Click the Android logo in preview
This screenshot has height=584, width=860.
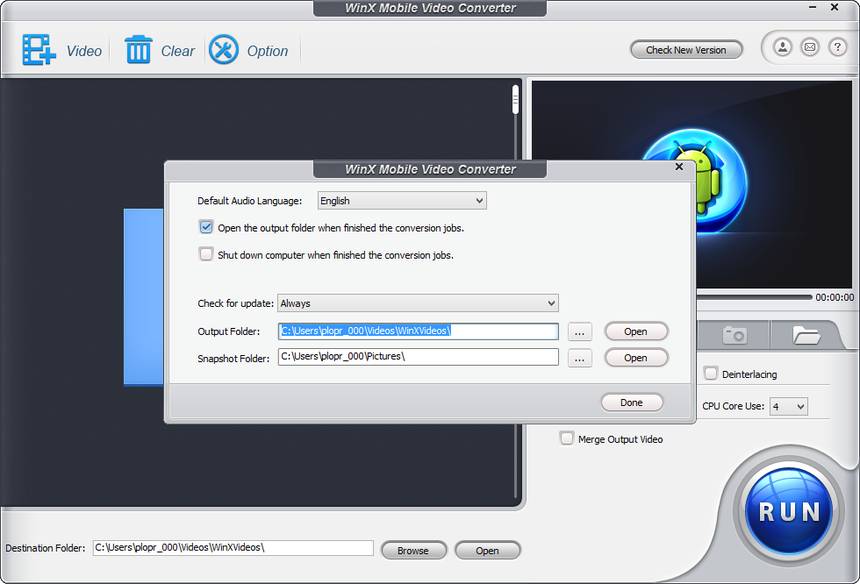pyautogui.click(x=709, y=178)
